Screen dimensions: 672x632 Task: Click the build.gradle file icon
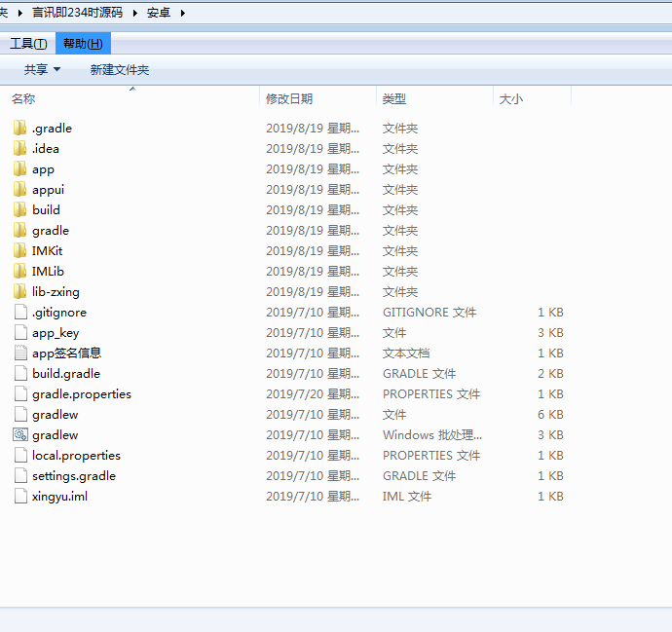tap(20, 373)
